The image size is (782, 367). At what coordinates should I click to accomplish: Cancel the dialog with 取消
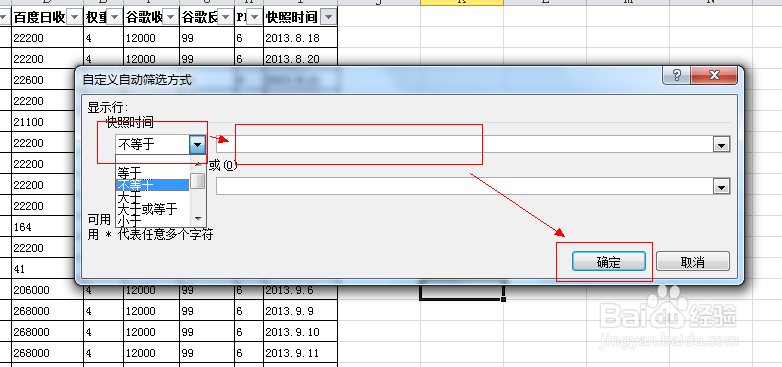[x=693, y=261]
